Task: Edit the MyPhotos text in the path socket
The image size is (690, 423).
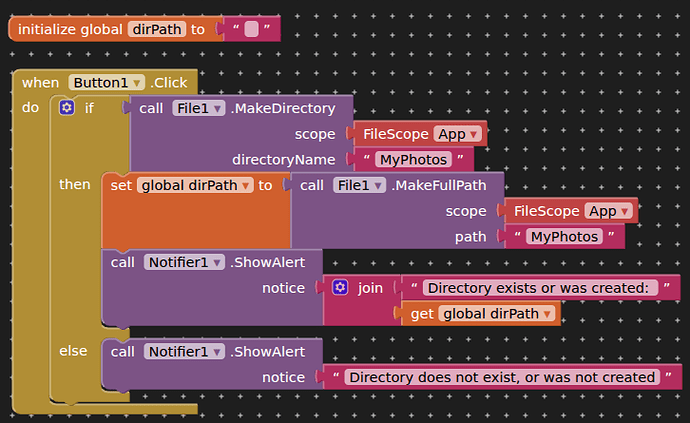Action: [564, 237]
